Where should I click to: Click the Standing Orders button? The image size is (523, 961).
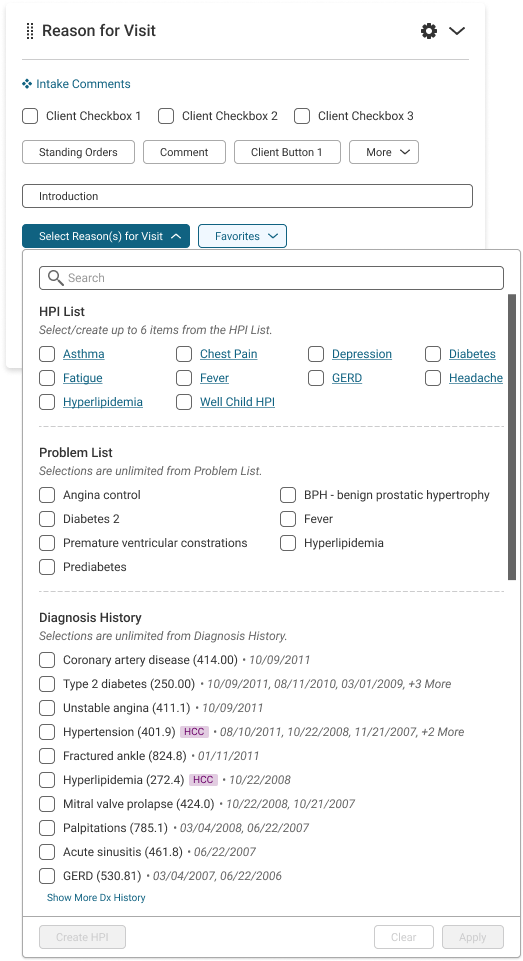(78, 152)
